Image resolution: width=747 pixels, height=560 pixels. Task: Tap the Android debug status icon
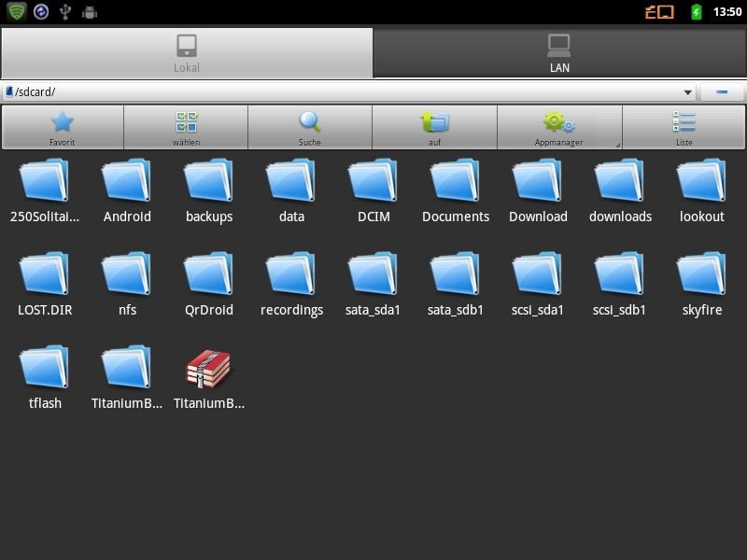[x=90, y=12]
